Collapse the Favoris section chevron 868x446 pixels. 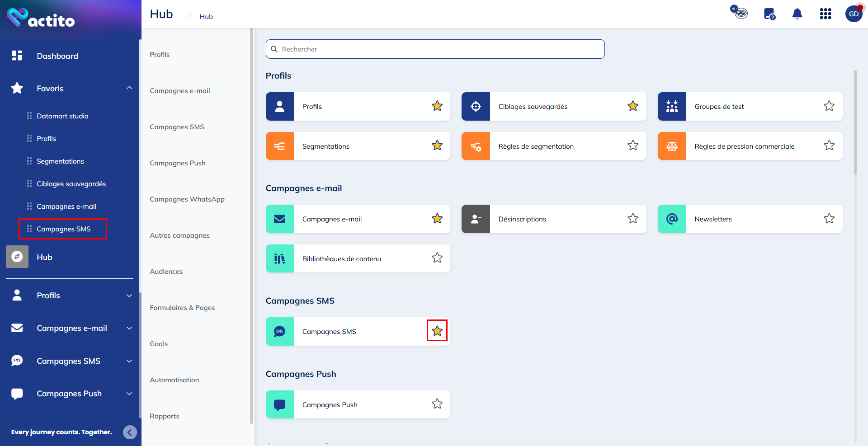[x=129, y=88]
